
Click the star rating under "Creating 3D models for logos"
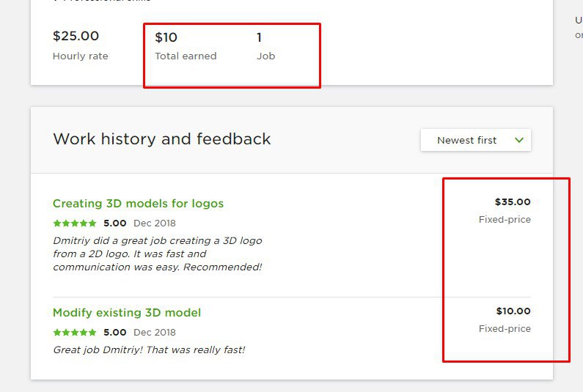click(75, 223)
